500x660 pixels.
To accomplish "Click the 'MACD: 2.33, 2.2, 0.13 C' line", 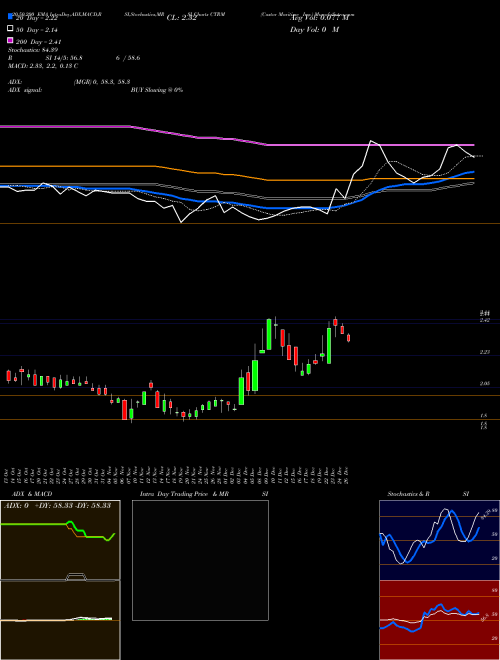I will 43,66.
